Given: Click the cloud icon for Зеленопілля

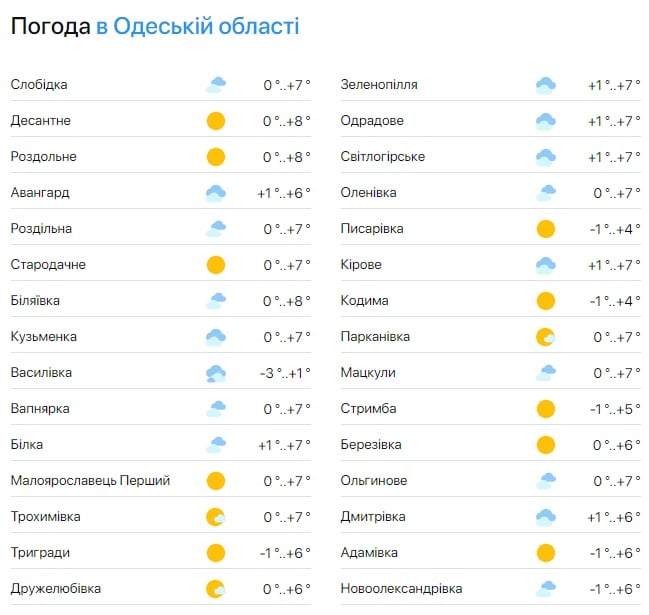Looking at the screenshot, I should 545,85.
